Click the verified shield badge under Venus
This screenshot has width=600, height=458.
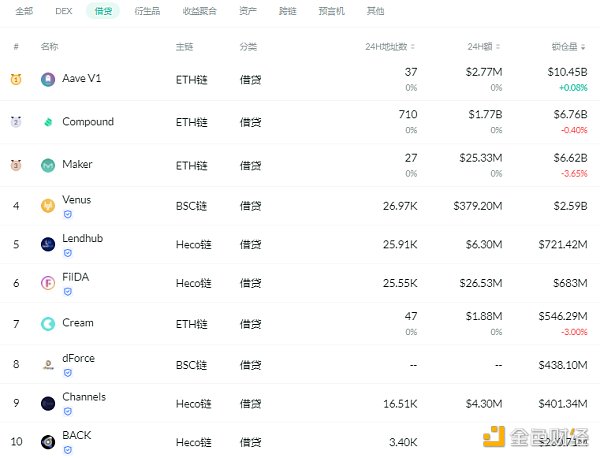(67, 214)
